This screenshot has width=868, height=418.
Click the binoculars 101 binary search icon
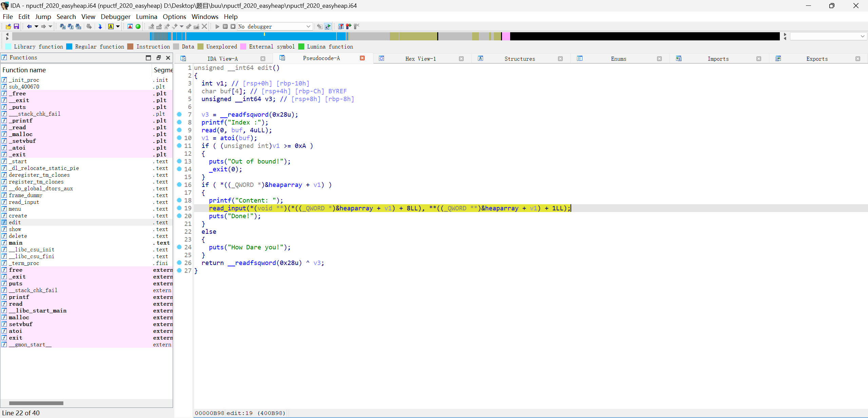tap(78, 26)
